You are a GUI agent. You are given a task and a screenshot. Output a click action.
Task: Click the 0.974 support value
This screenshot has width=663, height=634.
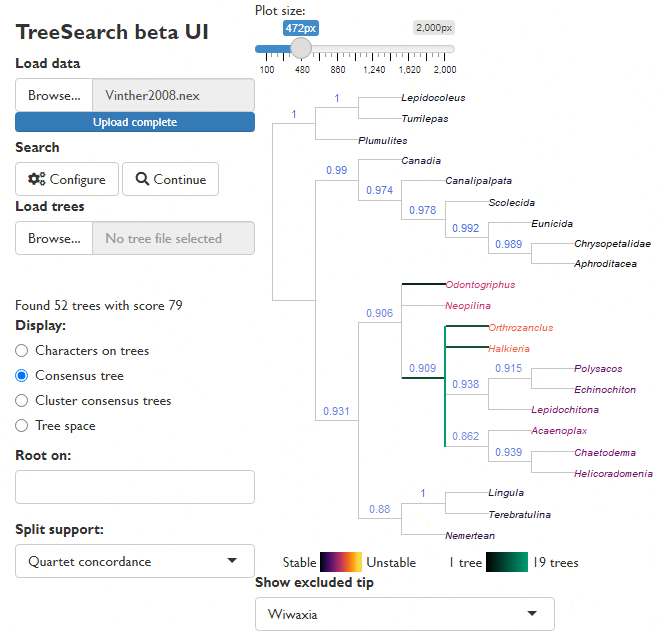click(x=380, y=190)
